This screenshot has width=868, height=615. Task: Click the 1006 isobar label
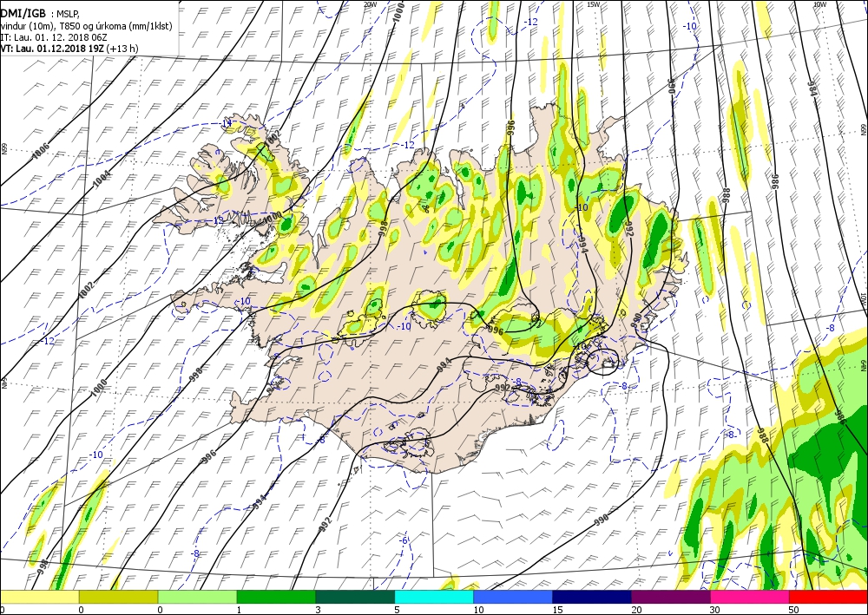point(41,151)
